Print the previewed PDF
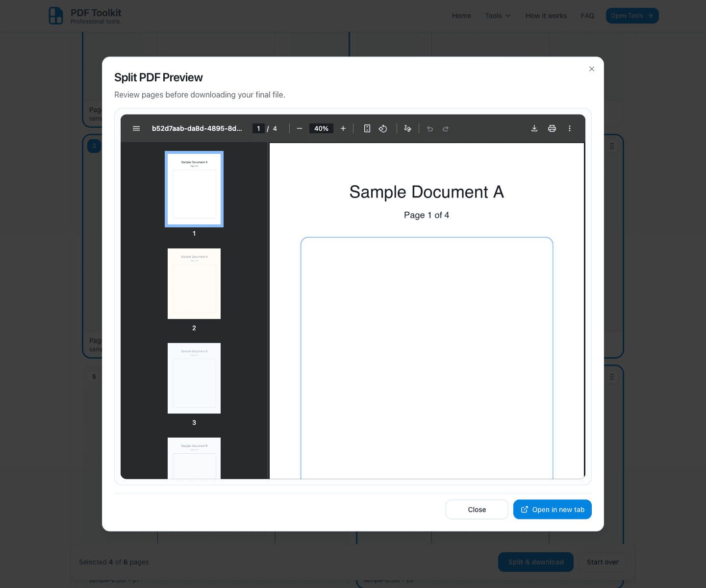 tap(552, 128)
